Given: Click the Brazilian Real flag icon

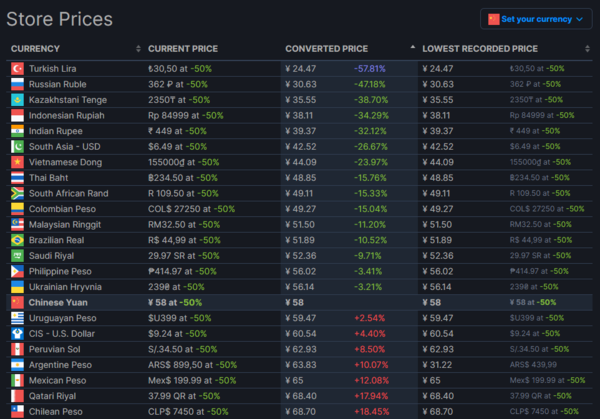Looking at the screenshot, I should (x=17, y=240).
